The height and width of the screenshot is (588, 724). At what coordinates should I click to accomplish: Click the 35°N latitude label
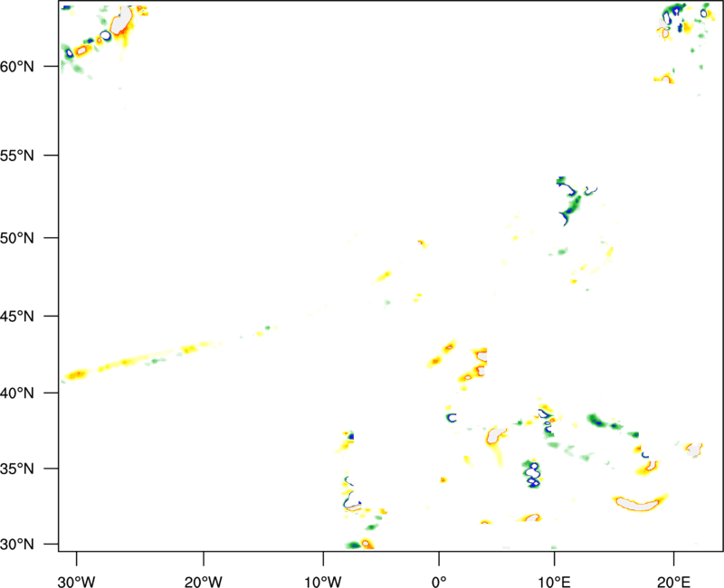point(17,469)
